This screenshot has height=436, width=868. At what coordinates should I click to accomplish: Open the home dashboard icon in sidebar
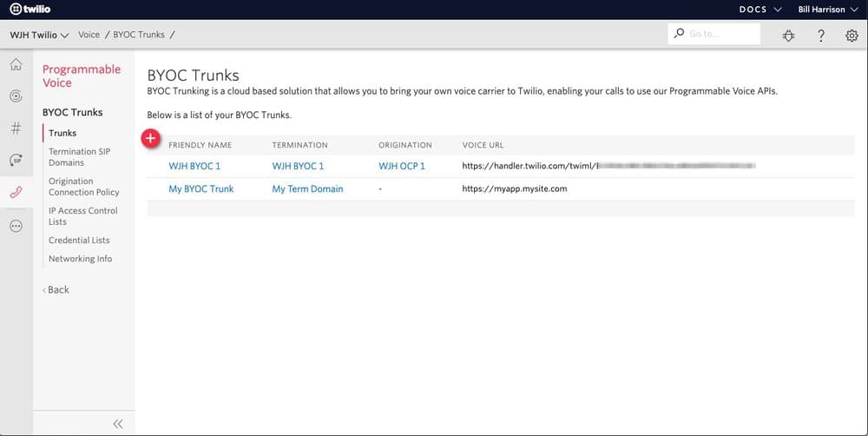(16, 65)
